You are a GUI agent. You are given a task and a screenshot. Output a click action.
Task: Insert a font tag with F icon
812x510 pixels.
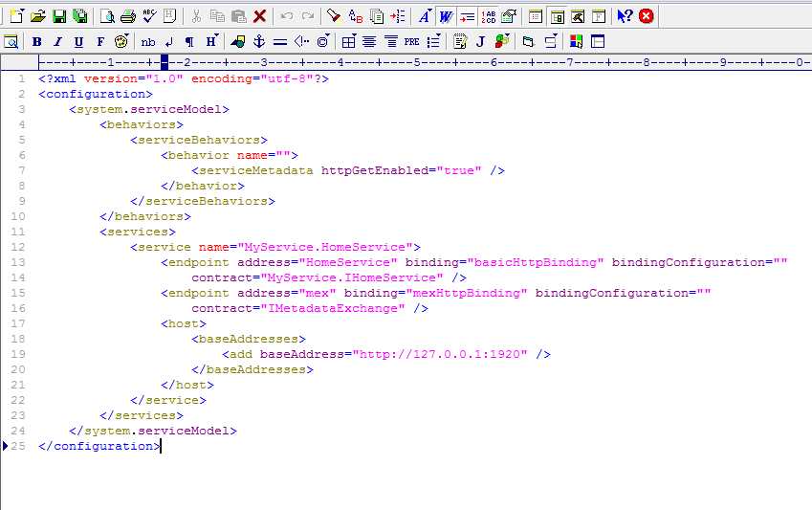(100, 42)
